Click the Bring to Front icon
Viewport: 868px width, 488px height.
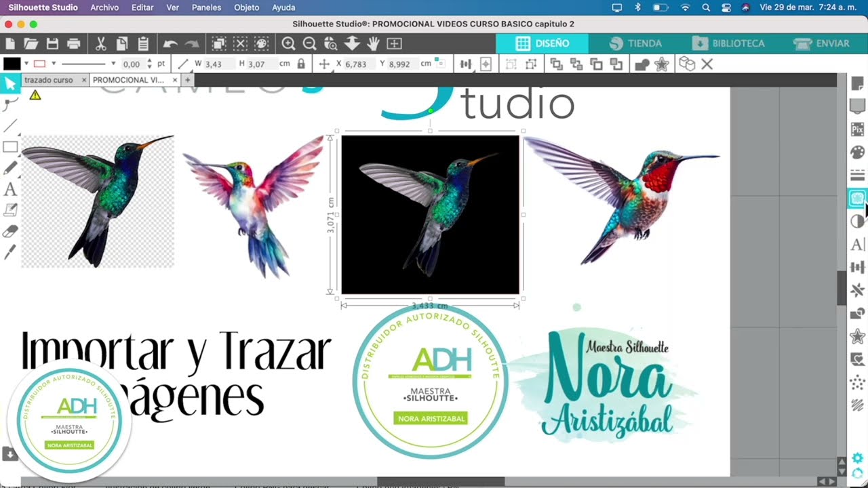pos(556,64)
